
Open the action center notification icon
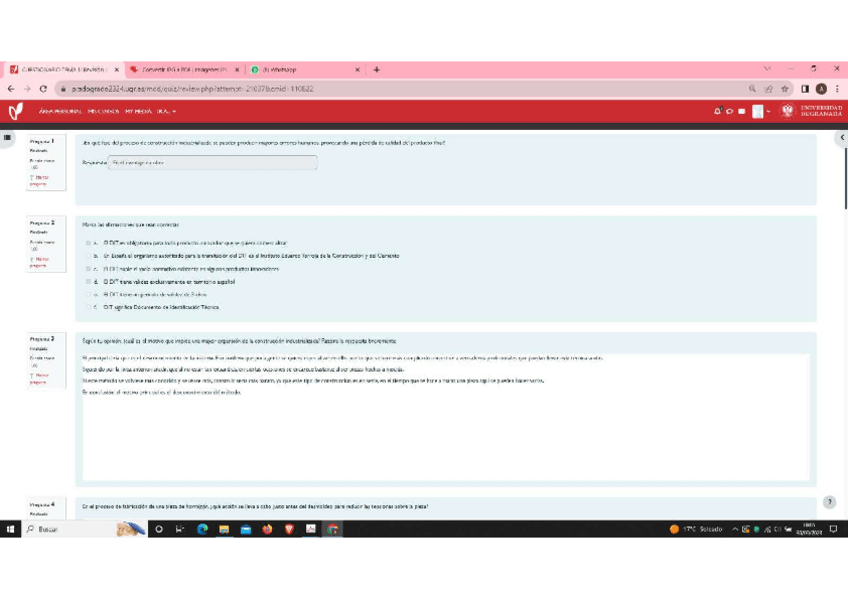pyautogui.click(x=833, y=529)
